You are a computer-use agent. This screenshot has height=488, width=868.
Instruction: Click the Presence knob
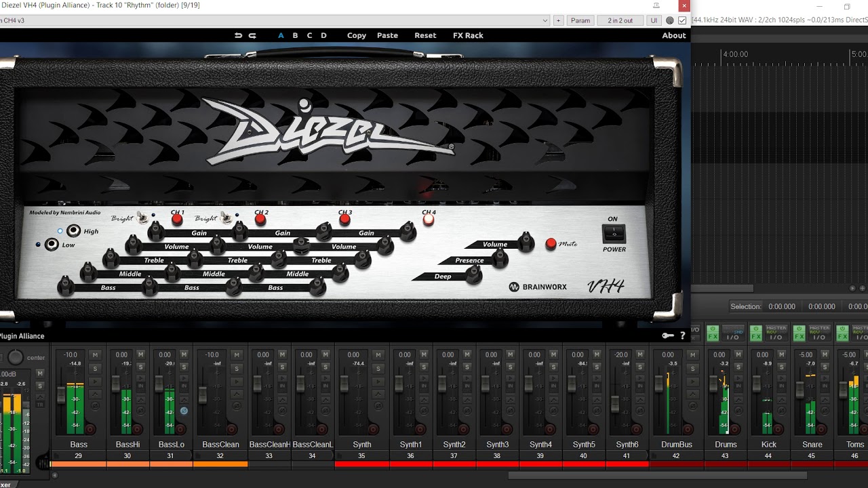coord(500,258)
